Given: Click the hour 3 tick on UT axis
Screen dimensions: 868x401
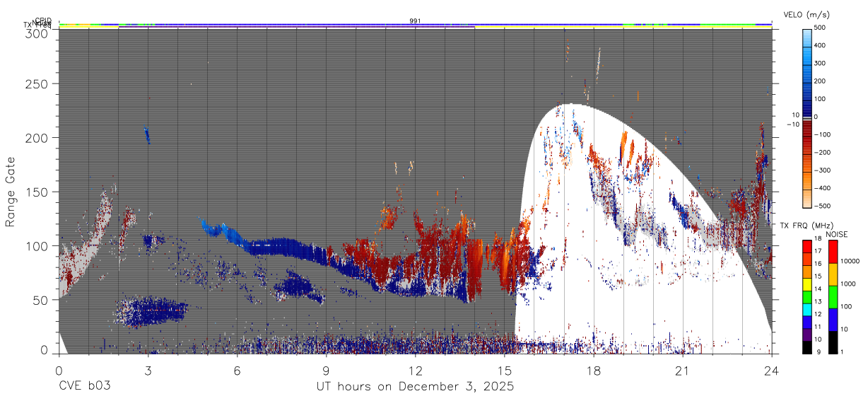Looking at the screenshot, I should tap(148, 371).
